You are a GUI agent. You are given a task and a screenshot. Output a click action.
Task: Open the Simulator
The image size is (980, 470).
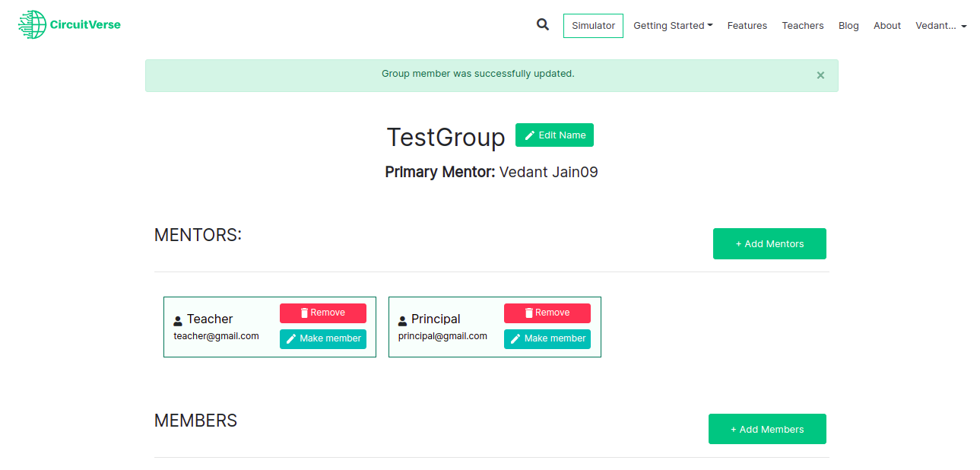[x=593, y=26]
